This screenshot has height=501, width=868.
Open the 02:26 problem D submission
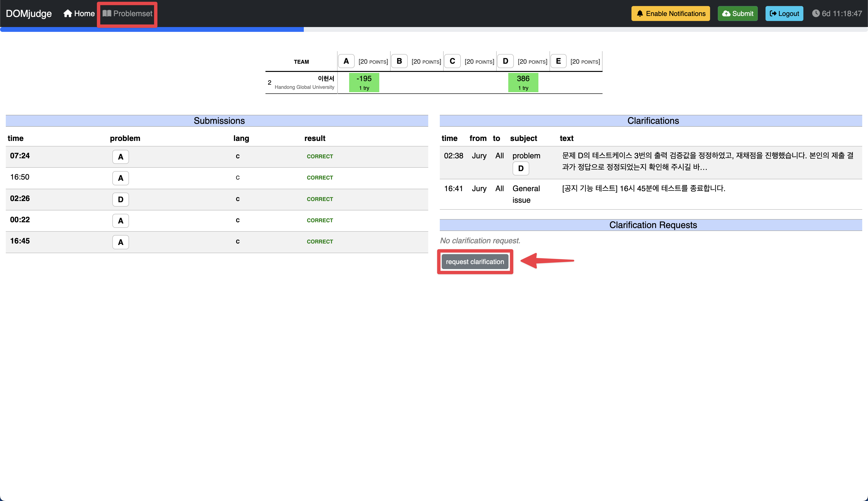point(20,199)
